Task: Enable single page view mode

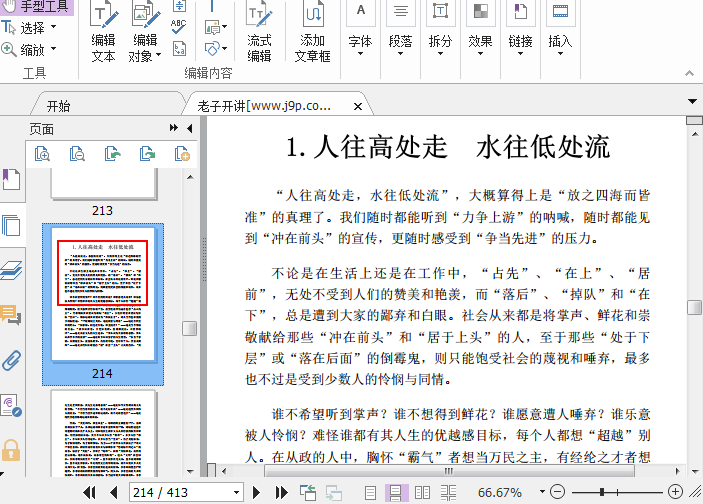Action: 371,492
